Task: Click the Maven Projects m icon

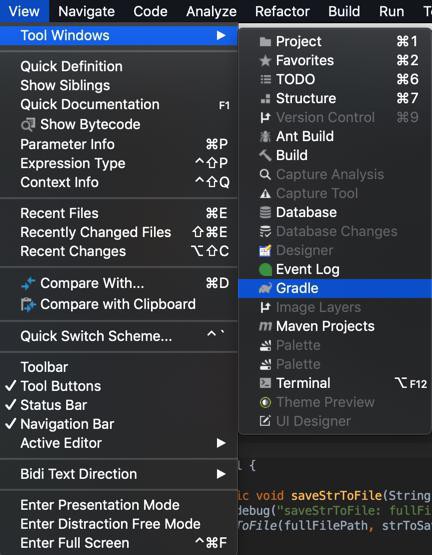Action: click(265, 326)
